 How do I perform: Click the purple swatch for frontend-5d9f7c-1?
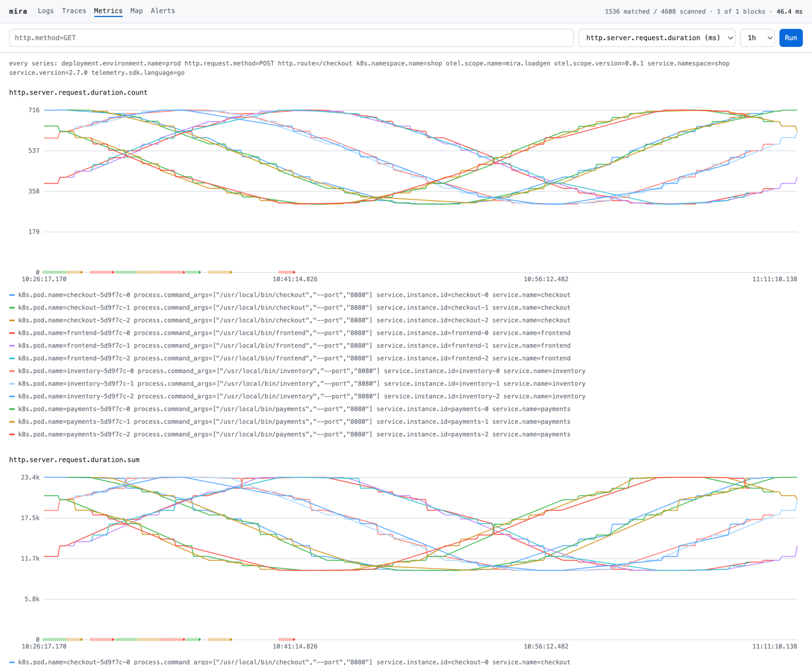12,346
